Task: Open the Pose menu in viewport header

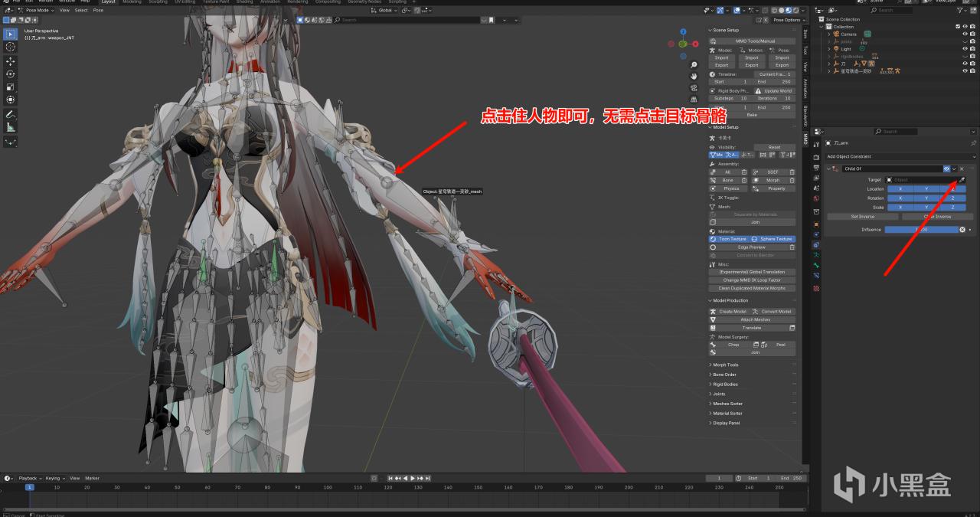Action: (98, 10)
